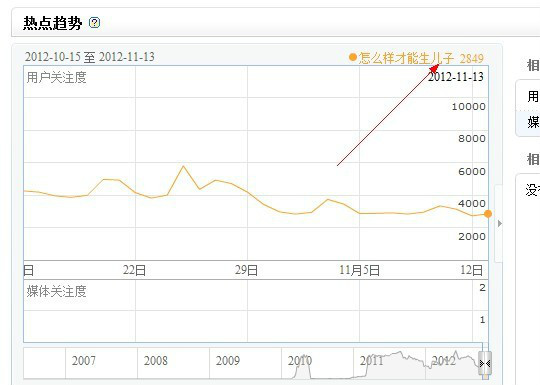This screenshot has width=540, height=385.
Task: Open the help icon beside 热点趋势
Action: point(94,23)
